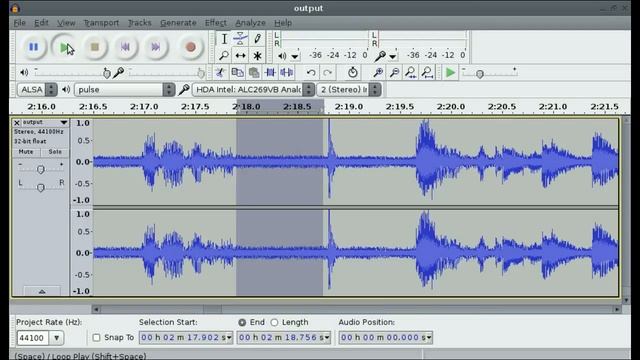The height and width of the screenshot is (360, 640).
Task: Select the Length radio button
Action: [x=274, y=322]
